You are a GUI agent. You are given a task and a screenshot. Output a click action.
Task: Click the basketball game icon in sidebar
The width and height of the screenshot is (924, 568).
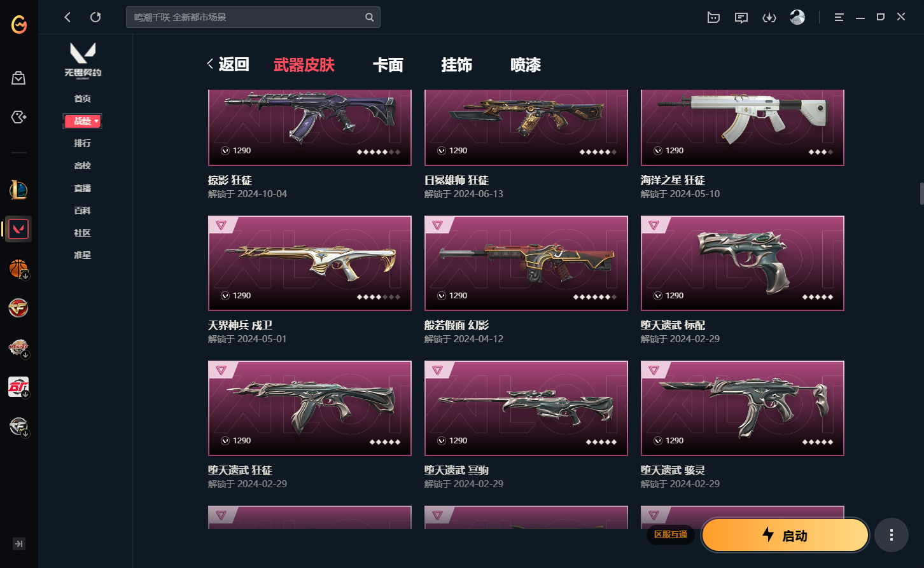point(18,269)
